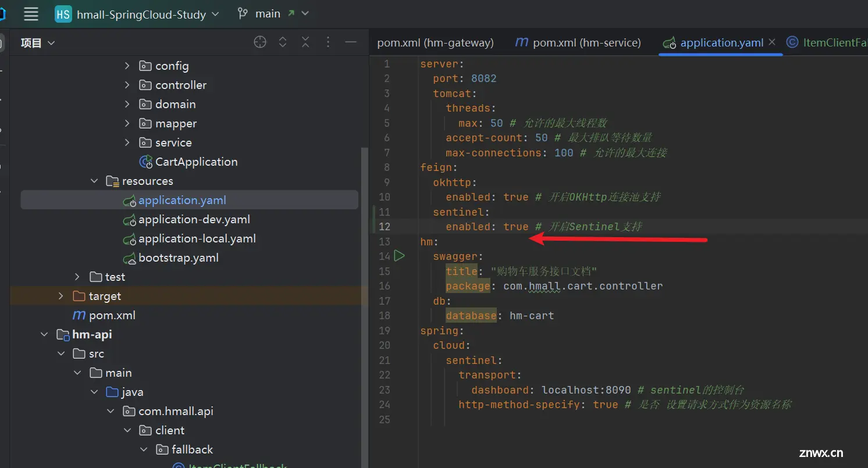Switch to pom.xml (hm-service) tab
Viewport: 868px width, 468px height.
(x=578, y=42)
